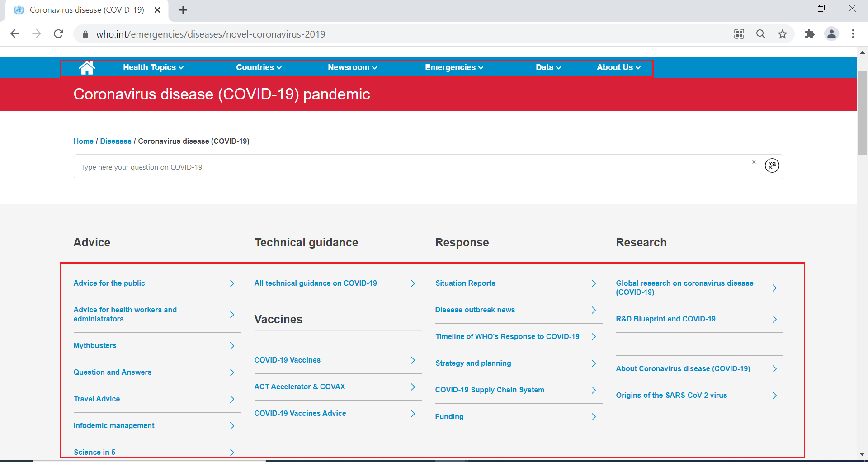The image size is (868, 462).
Task: Expand the Newsroom menu
Action: [x=352, y=67]
